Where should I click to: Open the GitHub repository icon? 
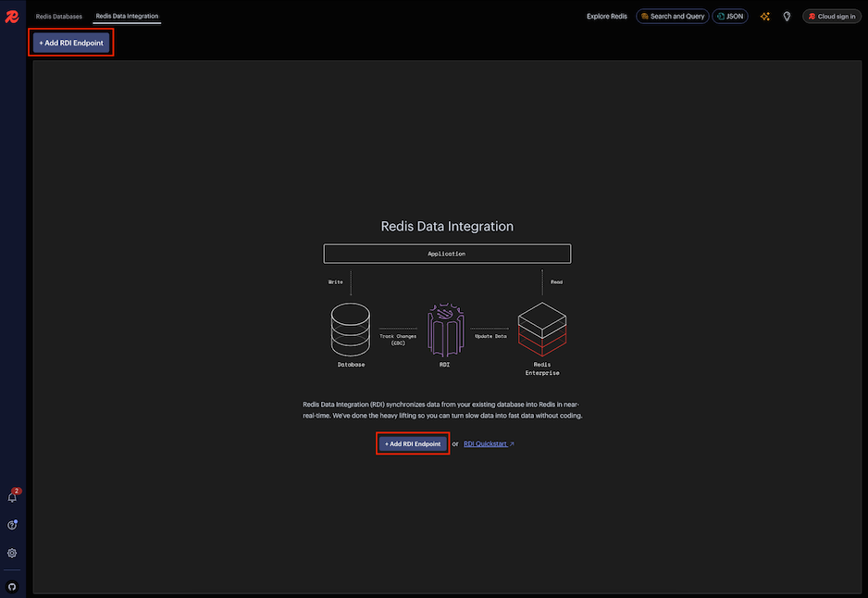pos(12,586)
